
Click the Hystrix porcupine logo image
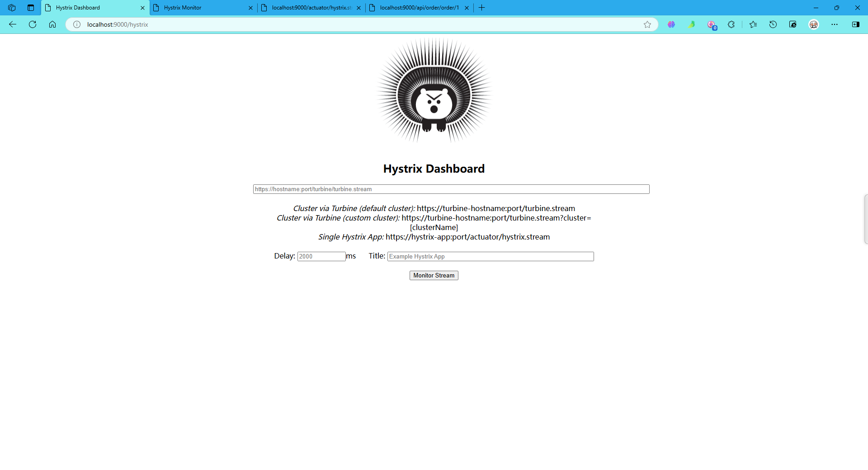pos(434,90)
